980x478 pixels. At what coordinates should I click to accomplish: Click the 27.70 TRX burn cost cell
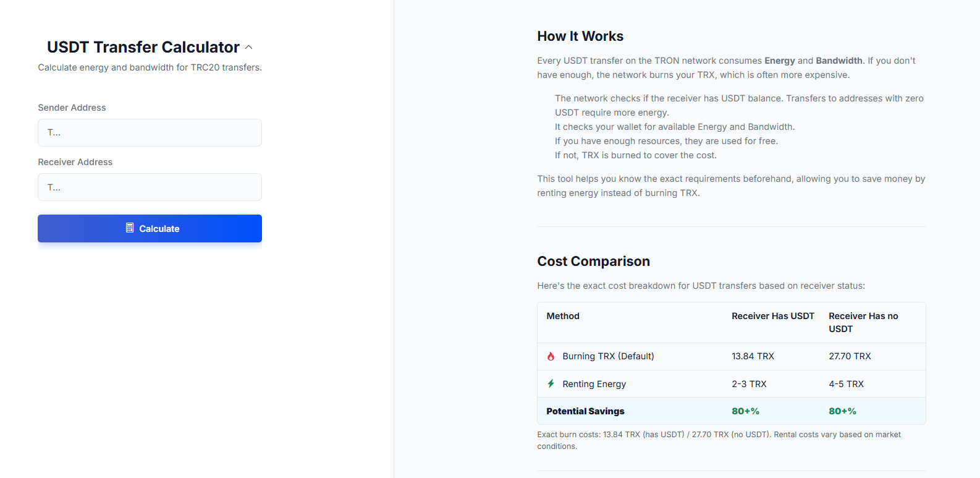coord(850,356)
